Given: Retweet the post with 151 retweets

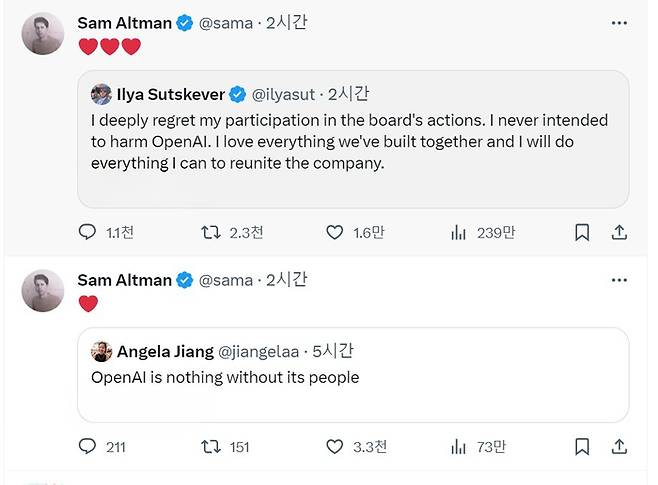Looking at the screenshot, I should point(211,447).
